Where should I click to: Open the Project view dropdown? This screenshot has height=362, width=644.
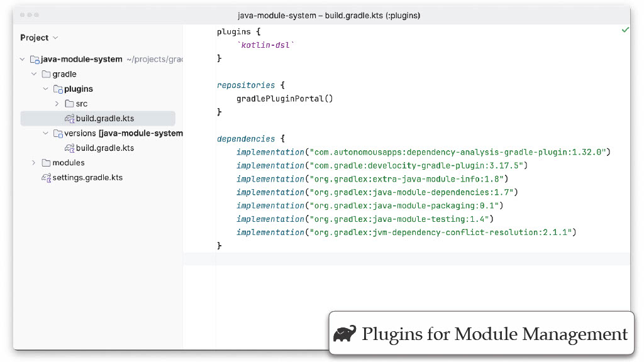(39, 38)
